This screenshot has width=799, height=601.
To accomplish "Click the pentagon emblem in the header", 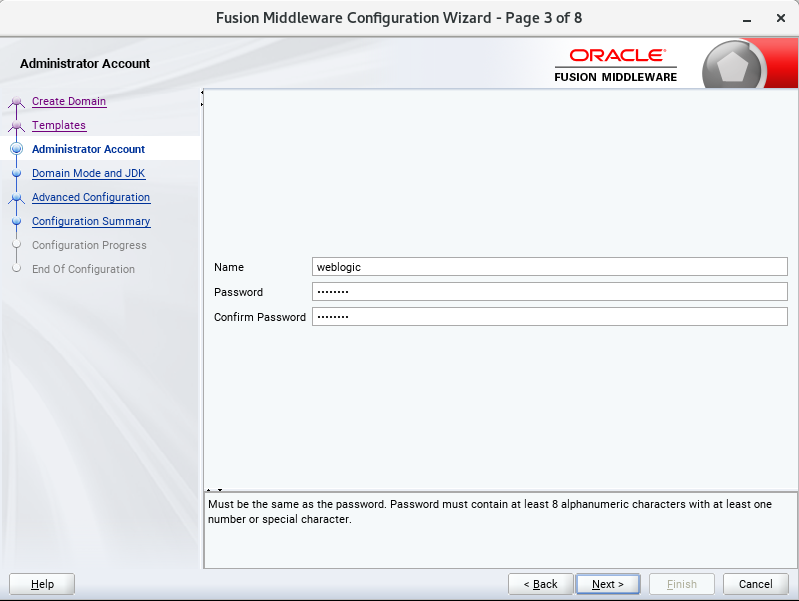I will (x=733, y=68).
